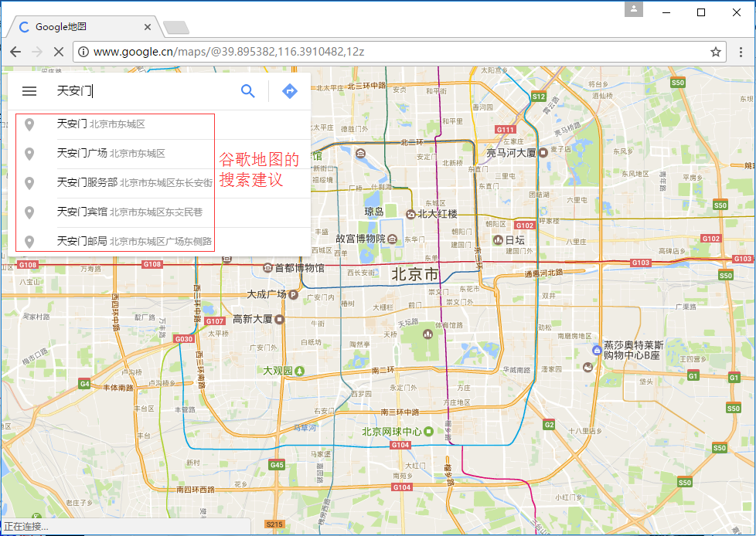Click the browser back arrow
Screen dimensions: 756x536
(15, 52)
